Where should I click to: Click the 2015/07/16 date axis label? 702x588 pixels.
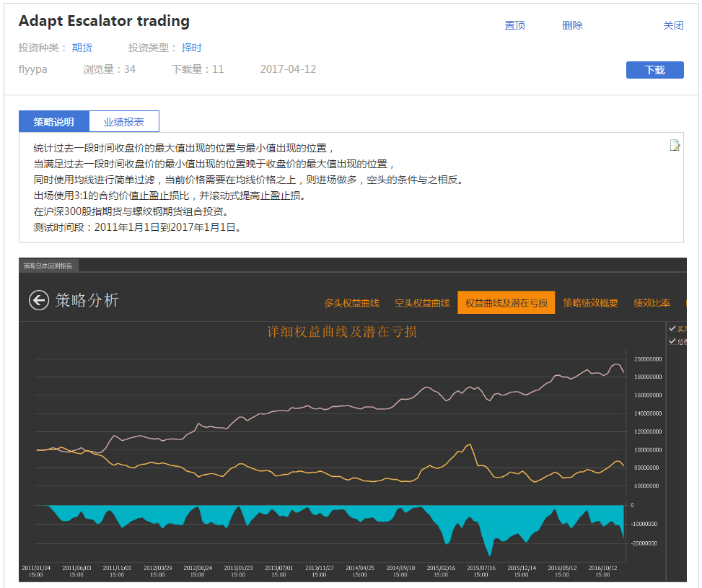[x=481, y=571]
